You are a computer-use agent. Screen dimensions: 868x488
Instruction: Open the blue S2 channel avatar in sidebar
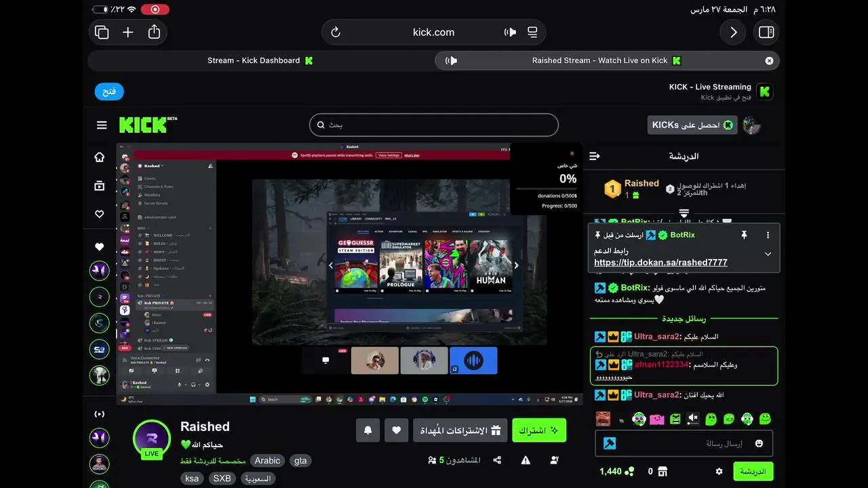click(x=100, y=349)
